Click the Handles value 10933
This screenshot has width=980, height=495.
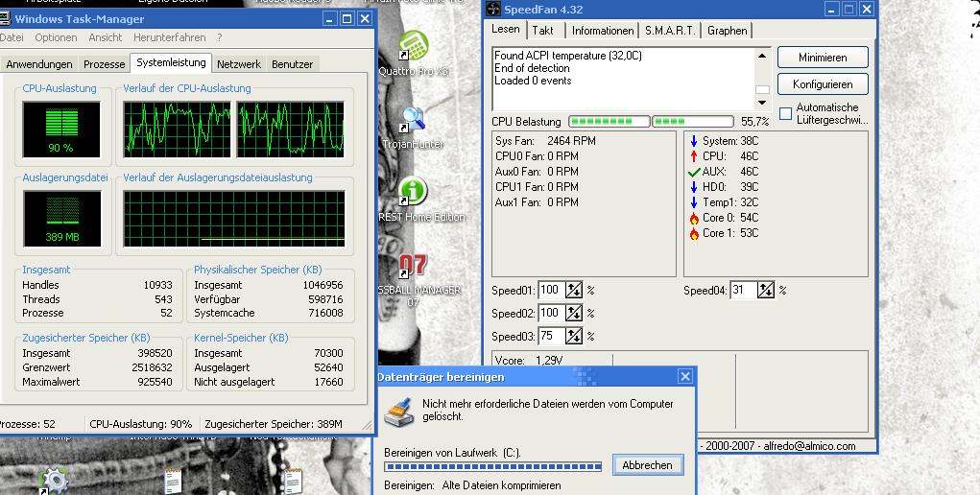pos(158,285)
